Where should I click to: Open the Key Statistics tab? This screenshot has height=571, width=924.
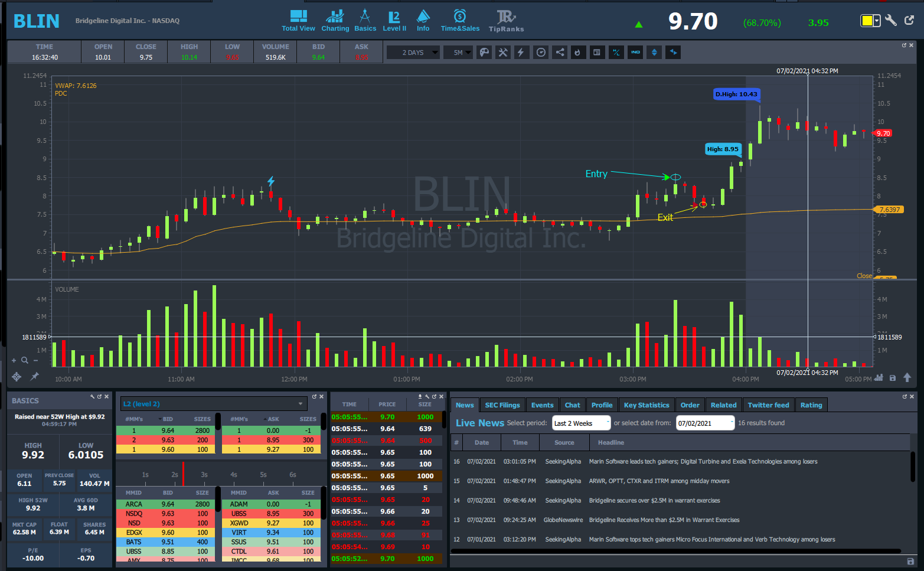(x=646, y=405)
